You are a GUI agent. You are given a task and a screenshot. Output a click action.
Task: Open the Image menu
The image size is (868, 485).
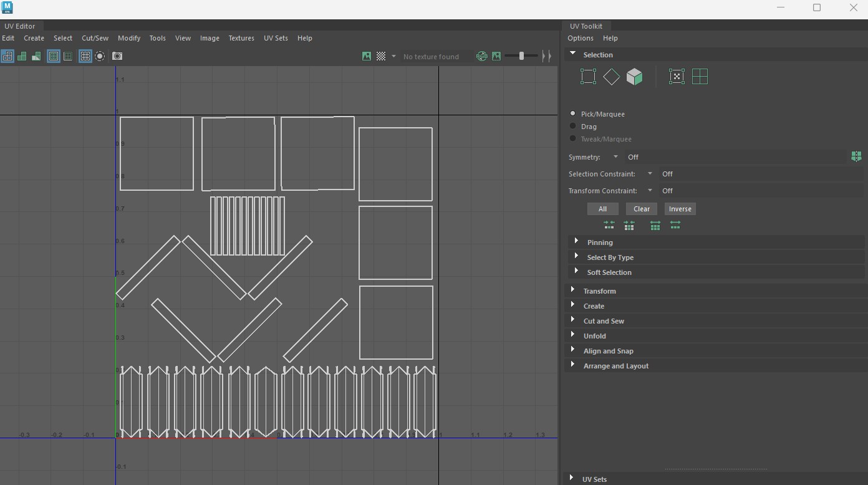click(x=210, y=38)
